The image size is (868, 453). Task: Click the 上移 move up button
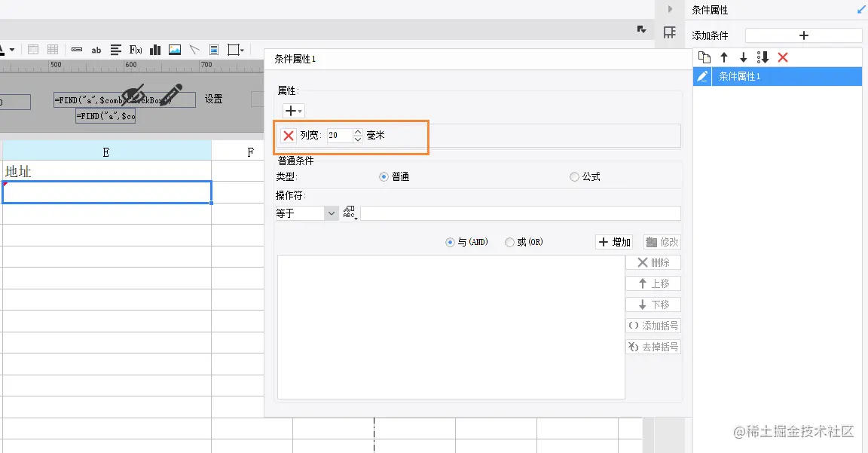tap(653, 283)
